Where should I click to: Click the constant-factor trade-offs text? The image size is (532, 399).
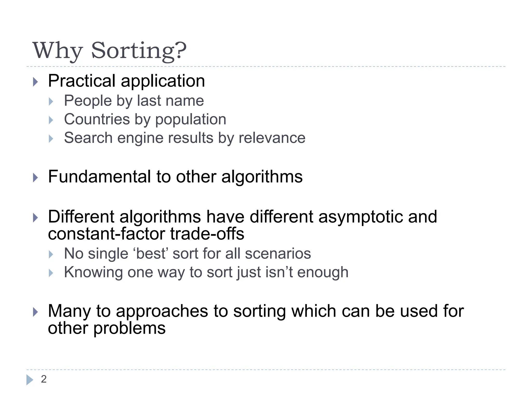coord(146,234)
